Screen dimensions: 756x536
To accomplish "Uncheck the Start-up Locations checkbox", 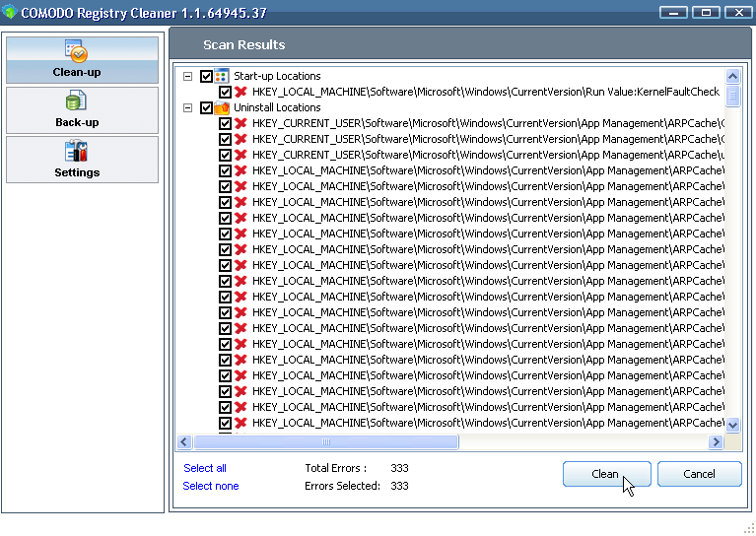I will coord(206,76).
